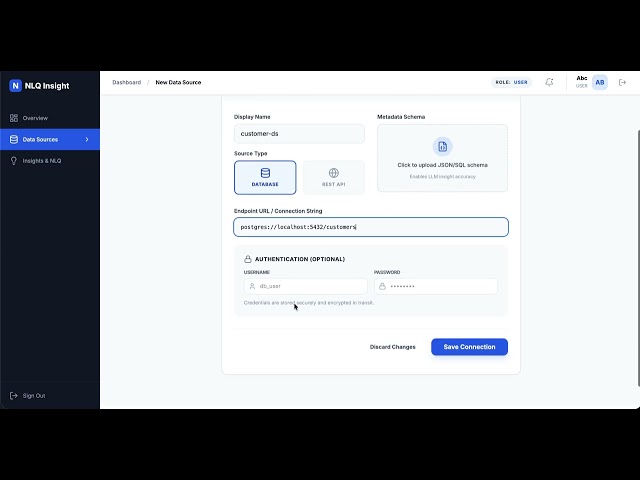Click the page vertical scrollbar

click(638, 258)
